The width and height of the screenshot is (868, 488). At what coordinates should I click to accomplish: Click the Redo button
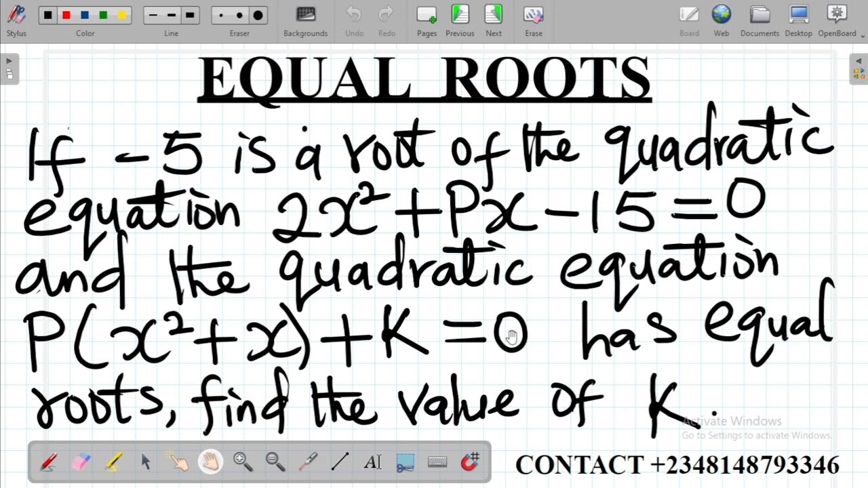[x=387, y=20]
